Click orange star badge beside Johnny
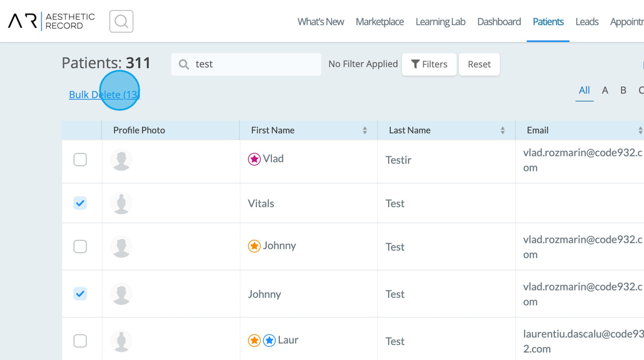Viewport: 644px width, 360px height. [x=254, y=246]
